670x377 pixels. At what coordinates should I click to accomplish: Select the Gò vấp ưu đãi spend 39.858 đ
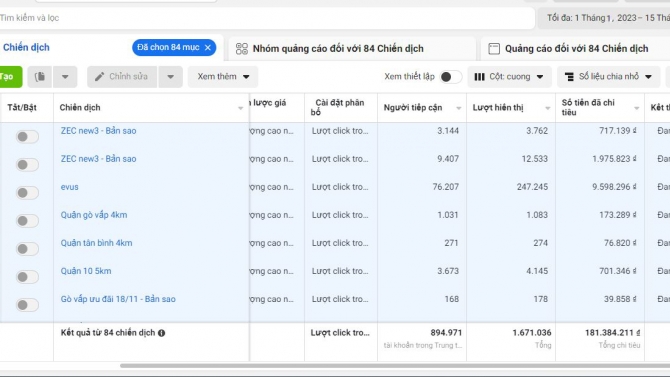[620, 299]
